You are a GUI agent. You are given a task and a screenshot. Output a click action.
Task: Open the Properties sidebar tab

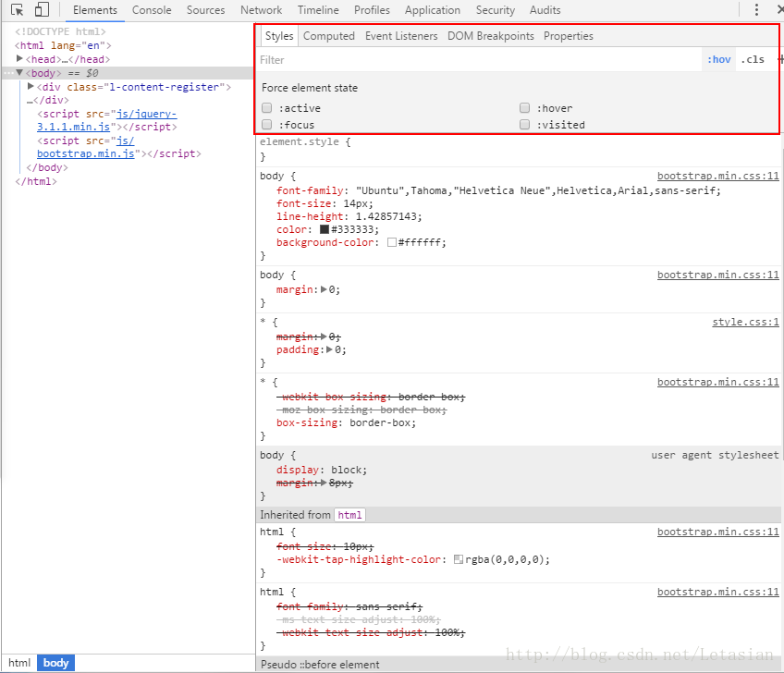569,36
